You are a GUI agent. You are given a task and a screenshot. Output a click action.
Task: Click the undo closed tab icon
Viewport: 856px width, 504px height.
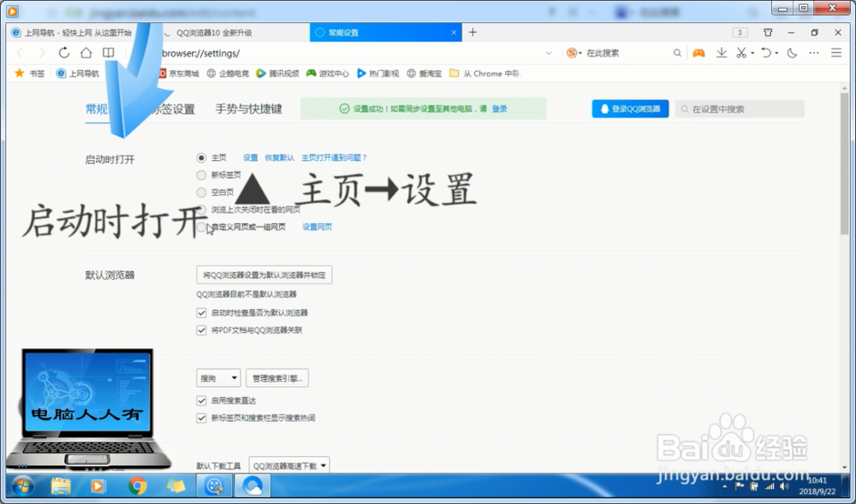tap(766, 53)
